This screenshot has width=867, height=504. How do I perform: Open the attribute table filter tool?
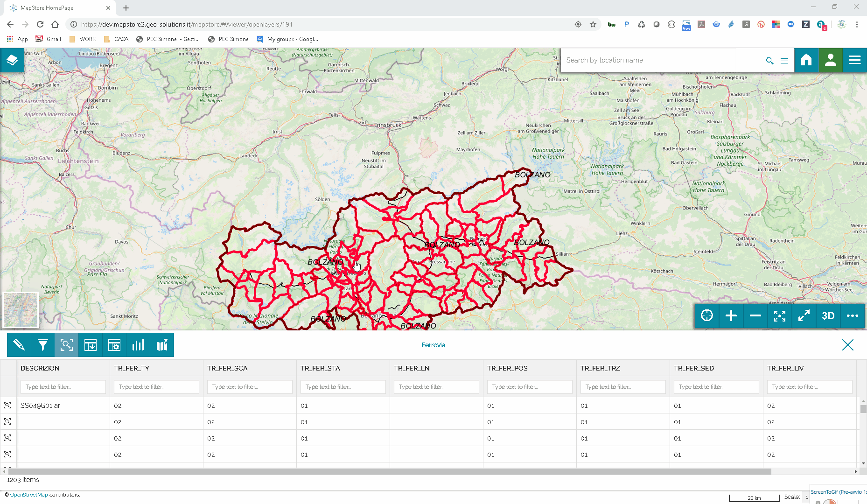tap(43, 345)
